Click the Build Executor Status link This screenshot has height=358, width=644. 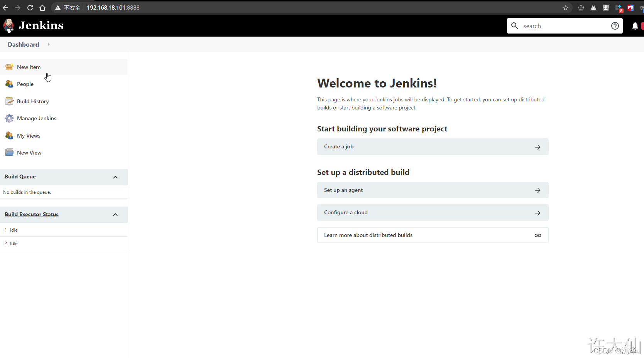click(x=32, y=214)
